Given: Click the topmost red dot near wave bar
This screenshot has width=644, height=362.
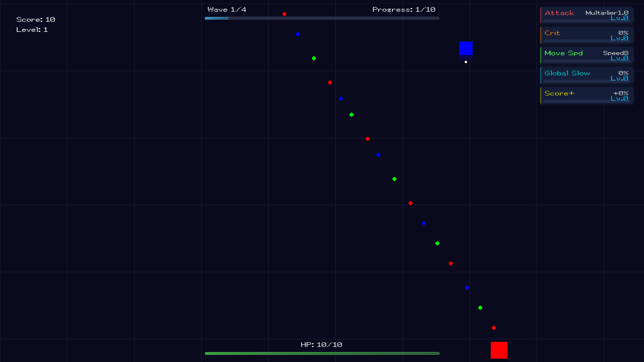Looking at the screenshot, I should tap(284, 14).
